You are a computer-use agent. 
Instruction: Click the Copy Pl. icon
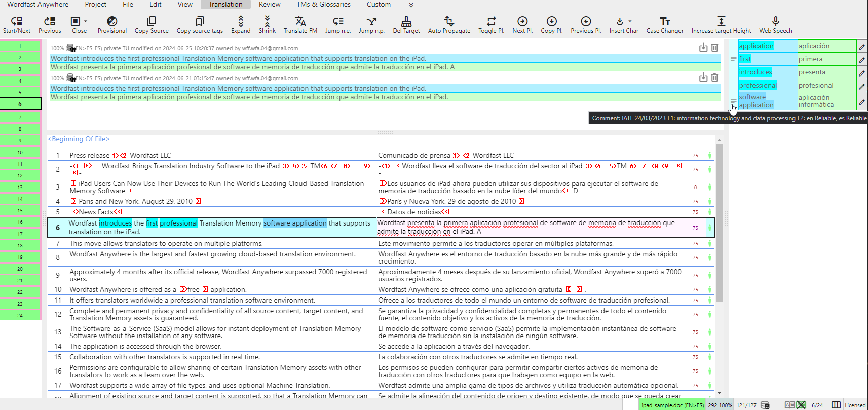[x=552, y=21]
